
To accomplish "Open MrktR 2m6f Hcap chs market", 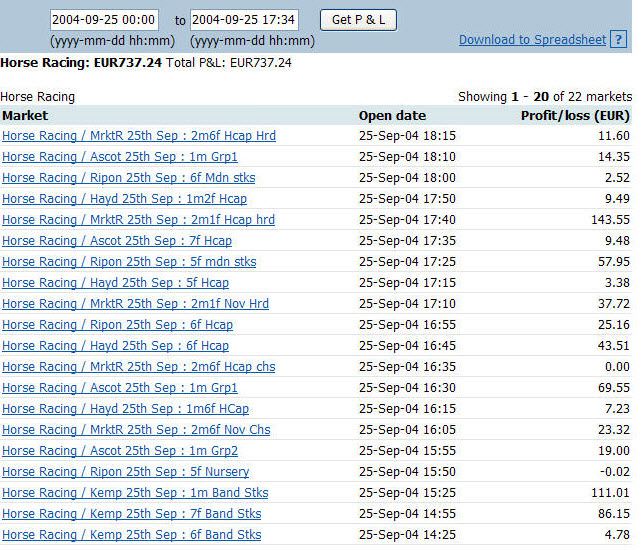I will [139, 367].
